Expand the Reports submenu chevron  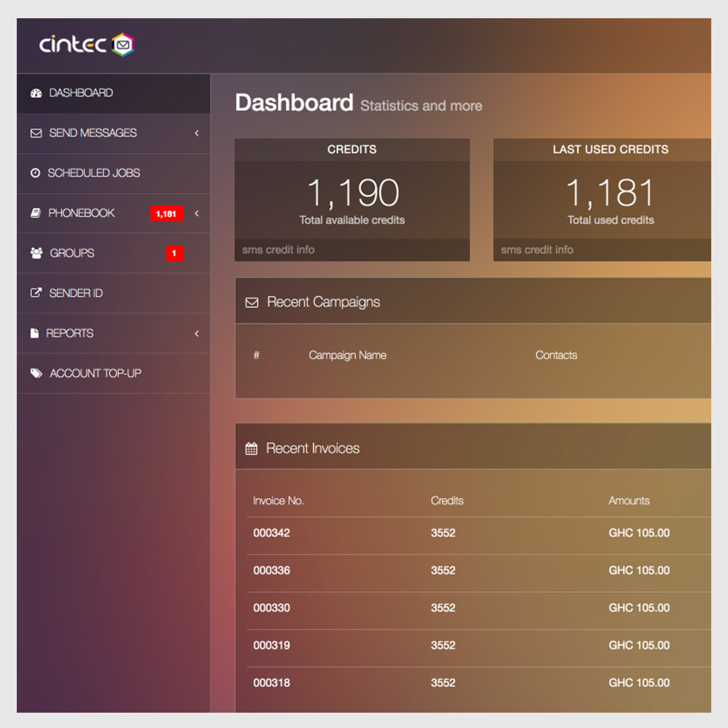[x=197, y=333]
